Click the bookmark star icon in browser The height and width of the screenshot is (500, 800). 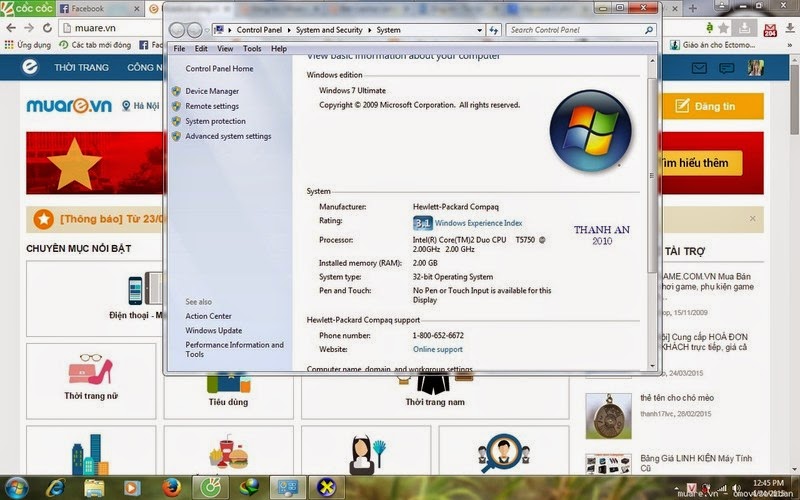pos(723,28)
